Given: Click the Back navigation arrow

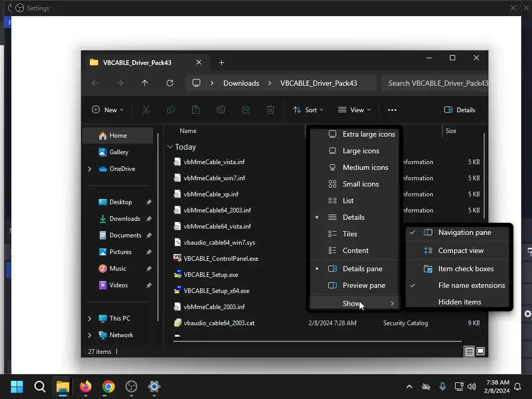Looking at the screenshot, I should (95, 83).
